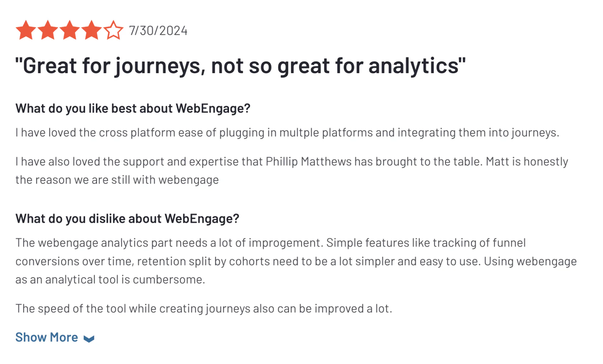This screenshot has width=603, height=364.
Task: Click 'the reason we are still with webengage' line
Action: (117, 179)
